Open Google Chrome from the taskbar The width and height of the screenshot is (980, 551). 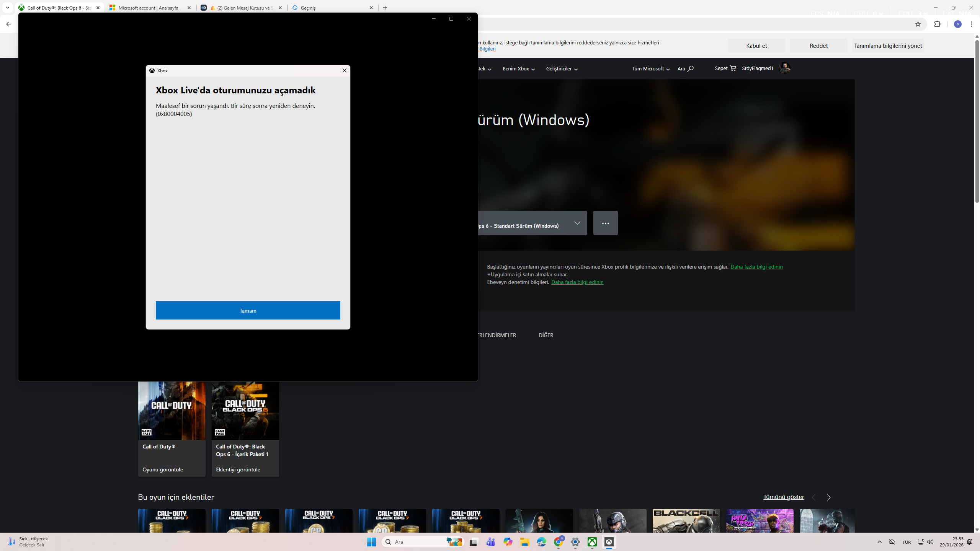click(559, 542)
